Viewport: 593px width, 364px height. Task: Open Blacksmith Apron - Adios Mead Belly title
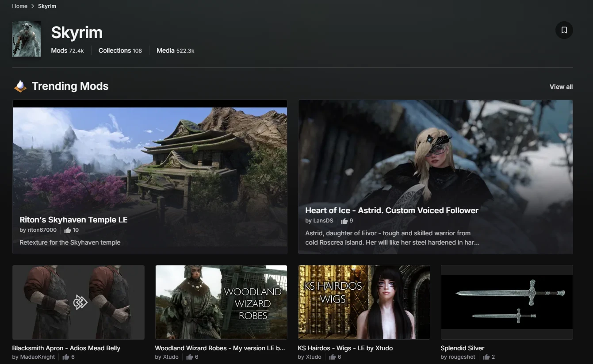pos(66,348)
